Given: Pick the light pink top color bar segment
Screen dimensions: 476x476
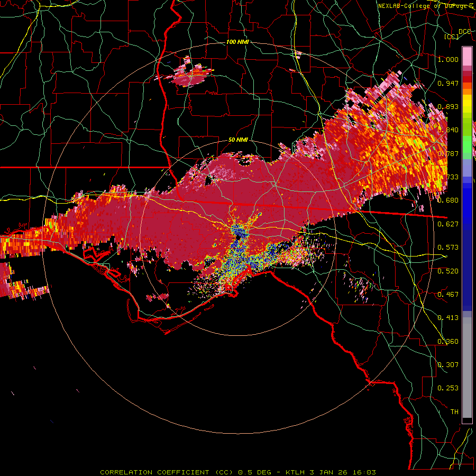Looking at the screenshot, I should (x=467, y=56).
